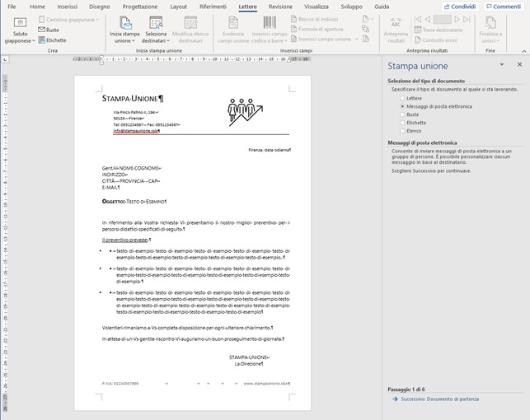Image resolution: width=530 pixels, height=420 pixels.
Task: Expand Cartolina giapponese dropdown arrow
Action: pyautogui.click(x=97, y=20)
